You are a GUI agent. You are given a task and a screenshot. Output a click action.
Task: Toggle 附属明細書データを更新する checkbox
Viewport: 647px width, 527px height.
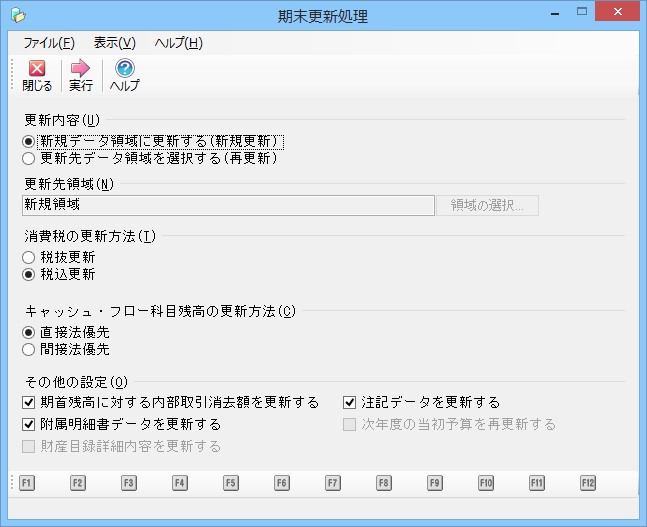coord(28,424)
